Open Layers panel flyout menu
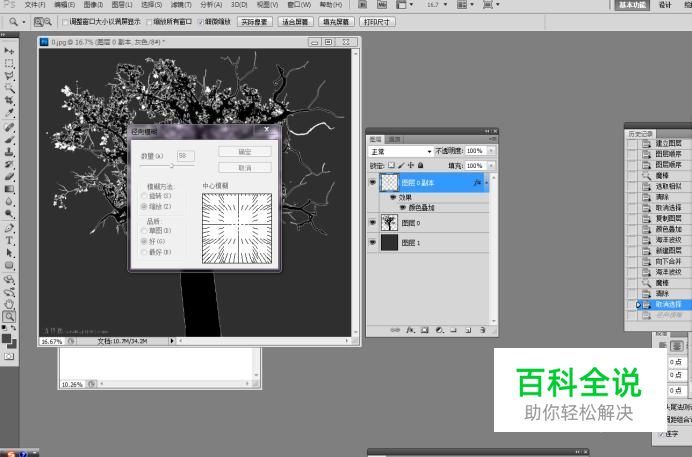 [493, 139]
